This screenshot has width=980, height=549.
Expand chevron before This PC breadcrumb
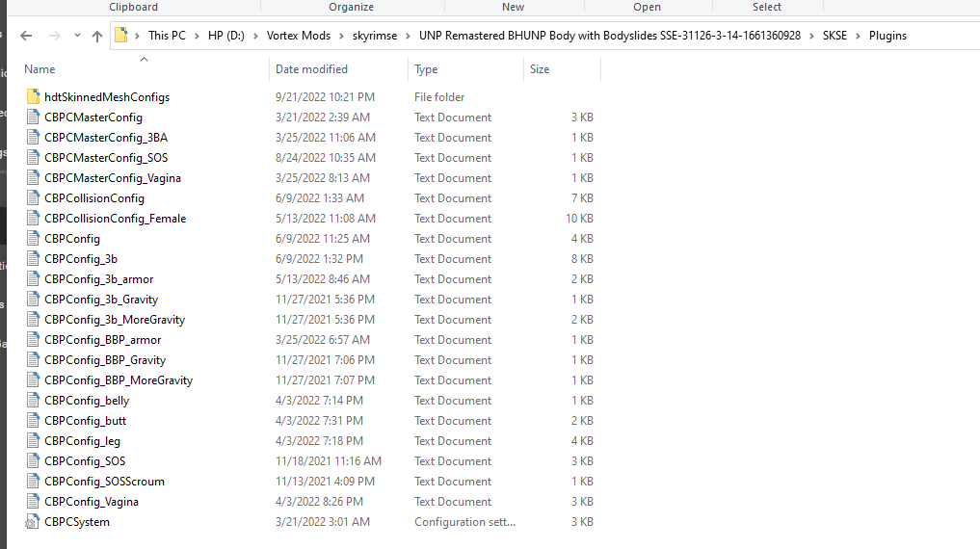coord(138,36)
